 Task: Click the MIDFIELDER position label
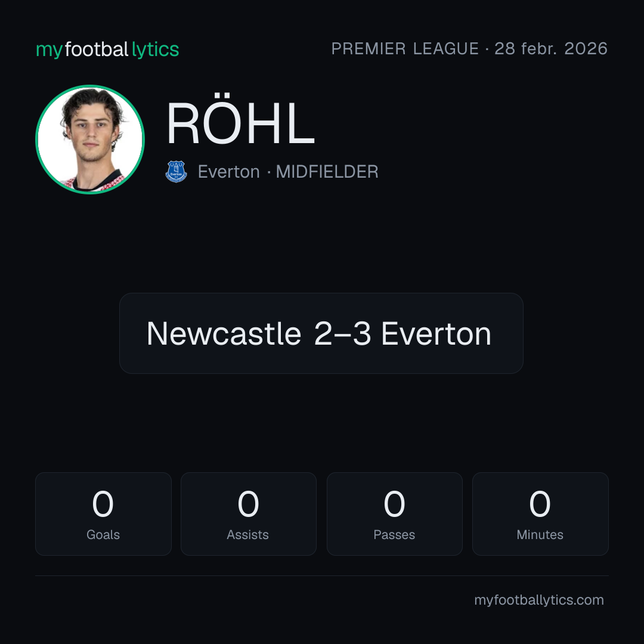tap(327, 172)
